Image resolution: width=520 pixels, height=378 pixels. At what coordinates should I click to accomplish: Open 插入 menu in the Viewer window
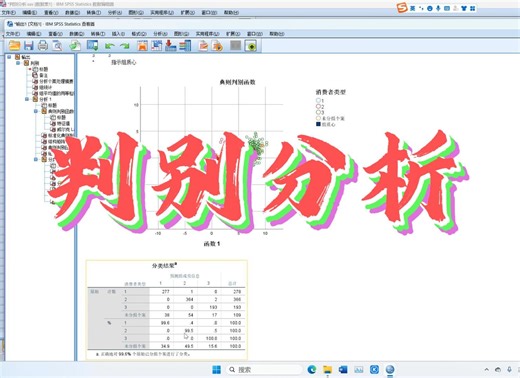tap(118, 34)
